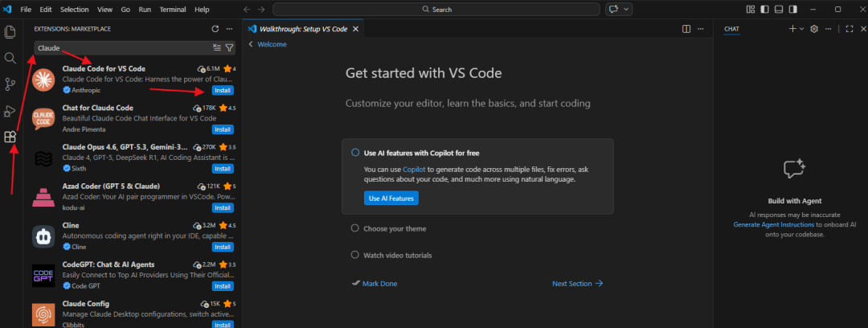
Task: Open the Selection menu
Action: pos(75,9)
